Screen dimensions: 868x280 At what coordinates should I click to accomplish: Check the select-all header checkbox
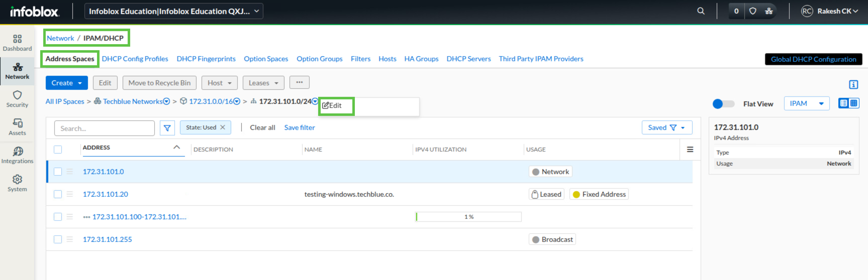(x=58, y=149)
